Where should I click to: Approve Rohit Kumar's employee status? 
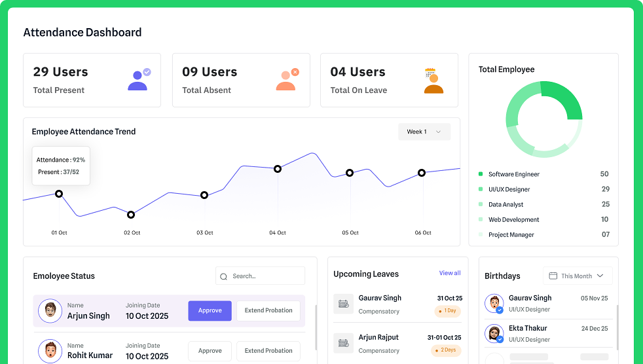pos(210,351)
